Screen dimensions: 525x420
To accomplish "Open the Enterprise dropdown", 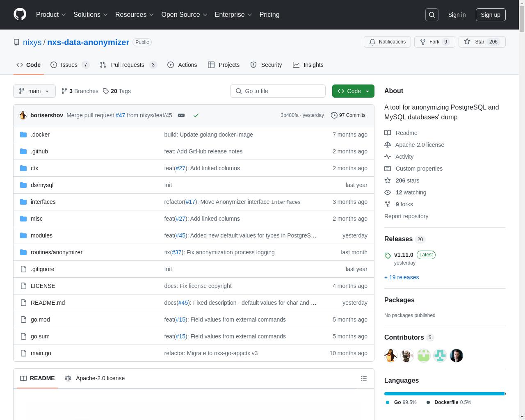I will pos(233,15).
